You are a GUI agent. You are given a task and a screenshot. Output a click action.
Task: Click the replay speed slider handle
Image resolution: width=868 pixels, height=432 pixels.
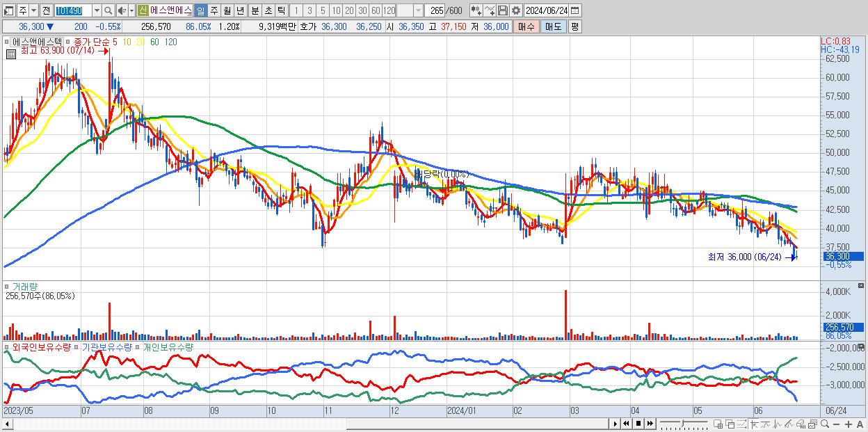click(683, 423)
